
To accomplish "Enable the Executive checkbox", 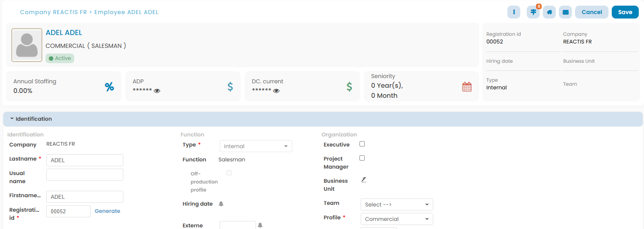I will tap(362, 144).
